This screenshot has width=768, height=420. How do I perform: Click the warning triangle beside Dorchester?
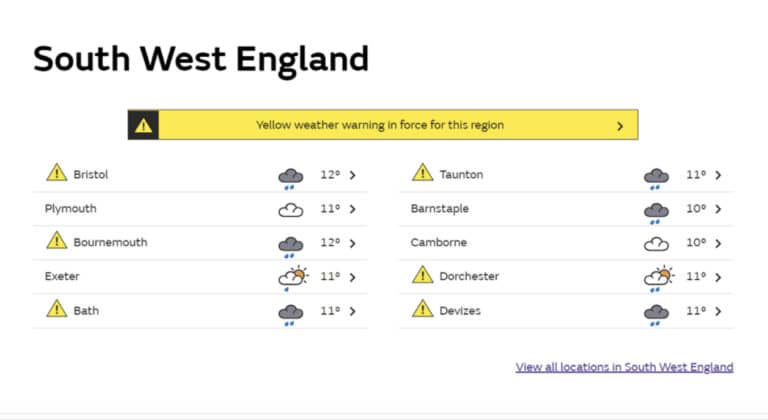[x=423, y=275]
